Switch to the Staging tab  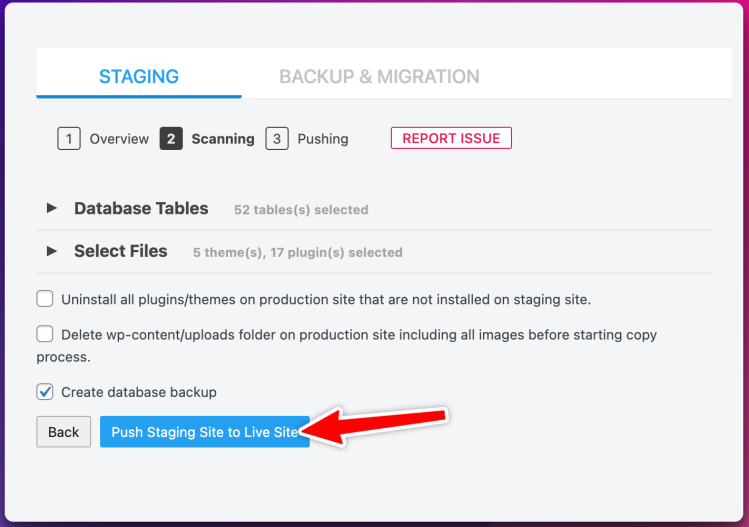pyautogui.click(x=139, y=76)
